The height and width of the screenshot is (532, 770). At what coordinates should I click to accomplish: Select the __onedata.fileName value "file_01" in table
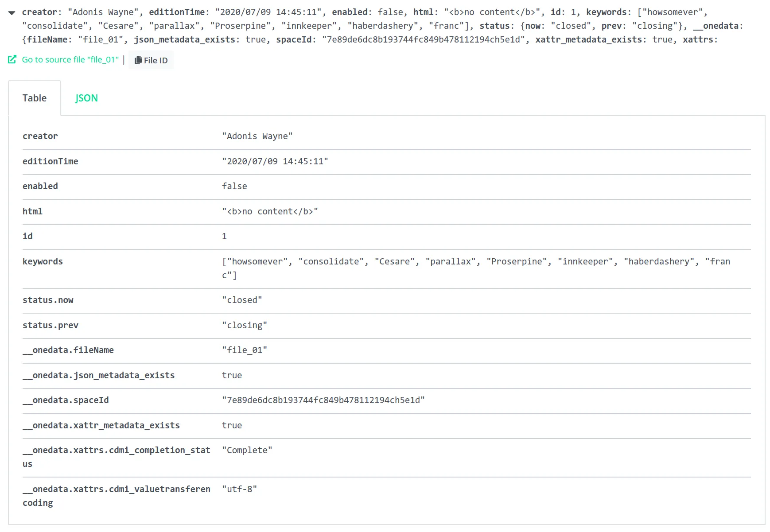tap(244, 350)
